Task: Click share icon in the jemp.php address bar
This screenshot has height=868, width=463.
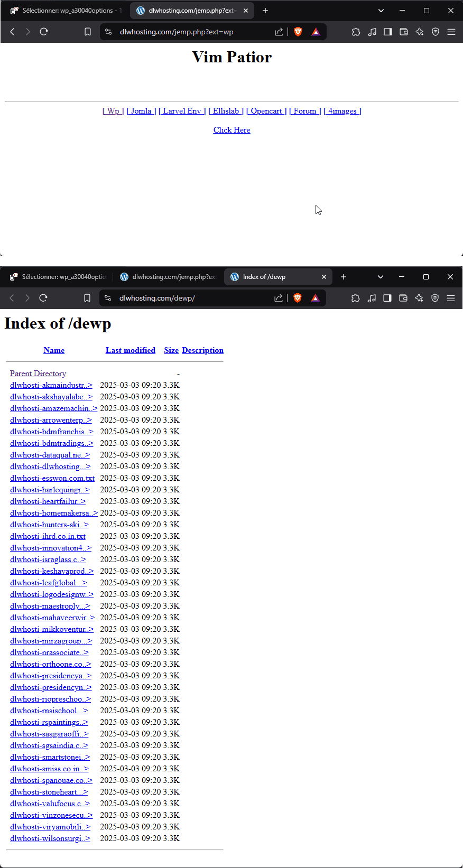Action: 279,32
